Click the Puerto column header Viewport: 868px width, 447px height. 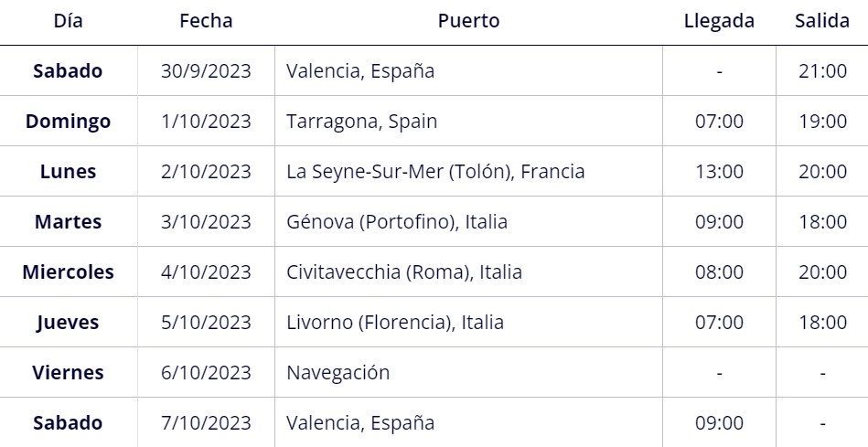point(468,21)
